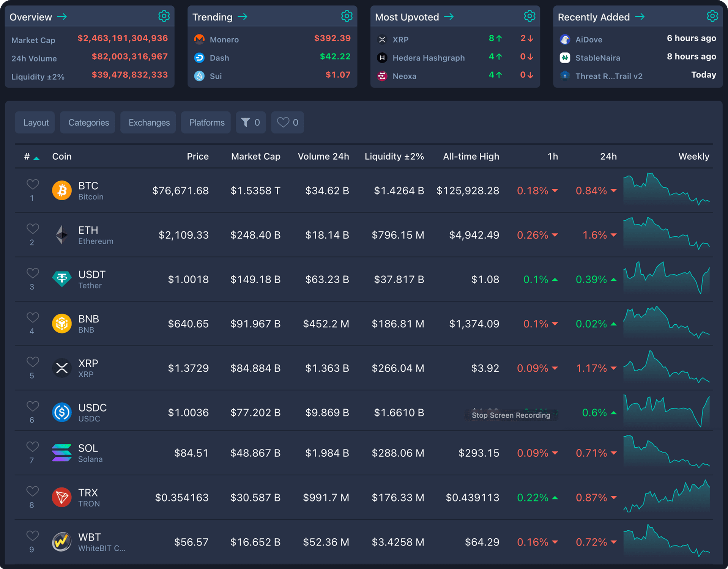Click the USDC logo in the table
The width and height of the screenshot is (728, 569).
tap(62, 412)
